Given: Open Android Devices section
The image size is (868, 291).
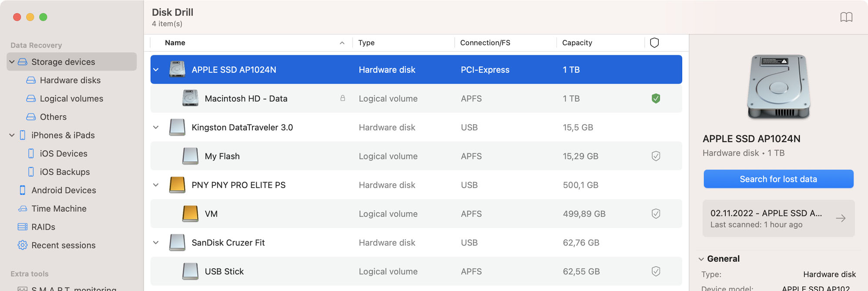Looking at the screenshot, I should coord(64,190).
